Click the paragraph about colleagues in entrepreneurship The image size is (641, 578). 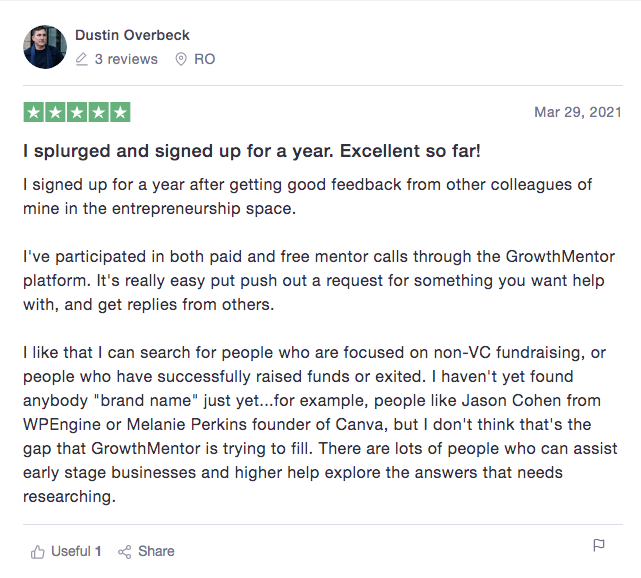(307, 197)
